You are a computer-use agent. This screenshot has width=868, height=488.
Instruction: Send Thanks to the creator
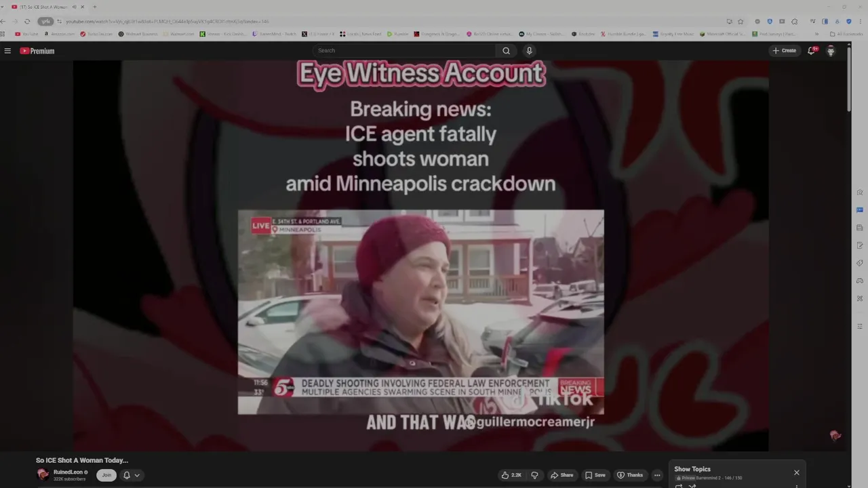(630, 475)
